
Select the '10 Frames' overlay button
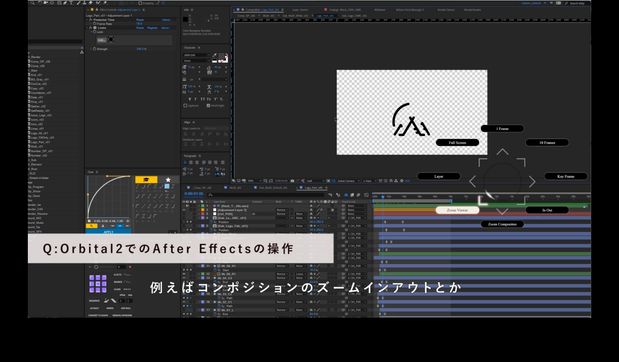pos(547,143)
